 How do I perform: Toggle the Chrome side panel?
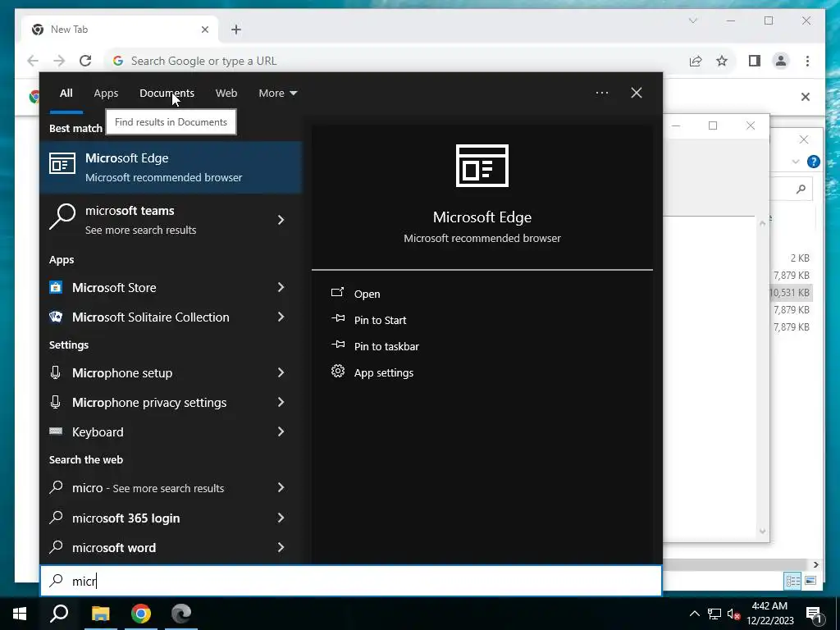(755, 61)
